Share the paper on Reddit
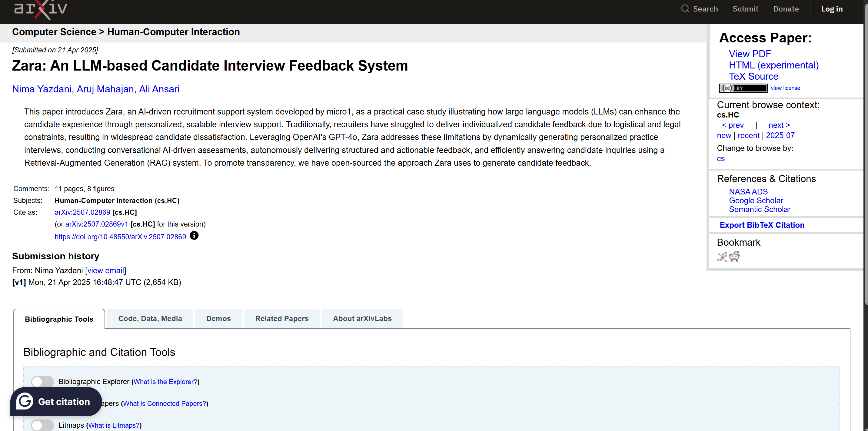 pos(735,257)
